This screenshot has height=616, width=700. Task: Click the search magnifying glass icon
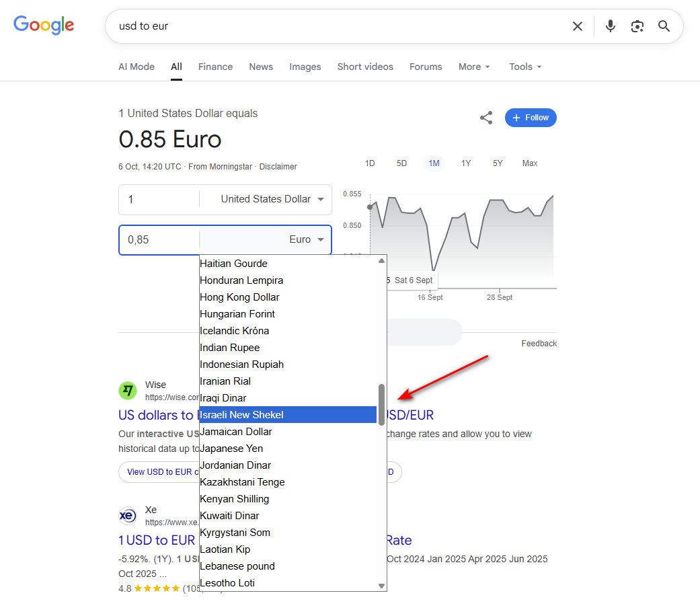664,26
